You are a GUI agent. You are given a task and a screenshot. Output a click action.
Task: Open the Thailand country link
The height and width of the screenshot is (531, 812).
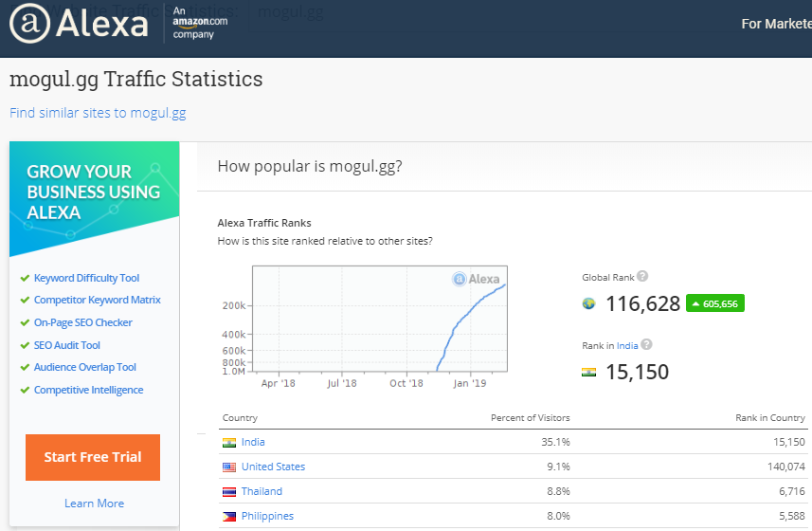[262, 491]
